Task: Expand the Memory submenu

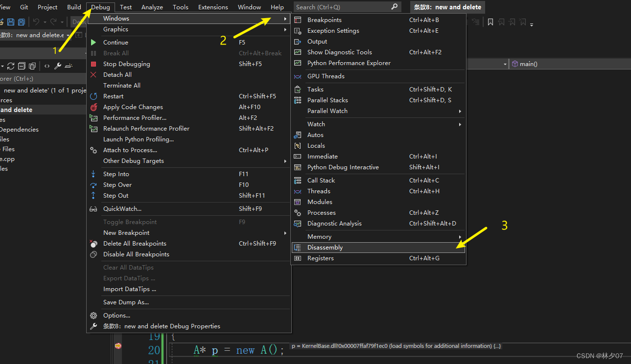Action: (x=378, y=237)
